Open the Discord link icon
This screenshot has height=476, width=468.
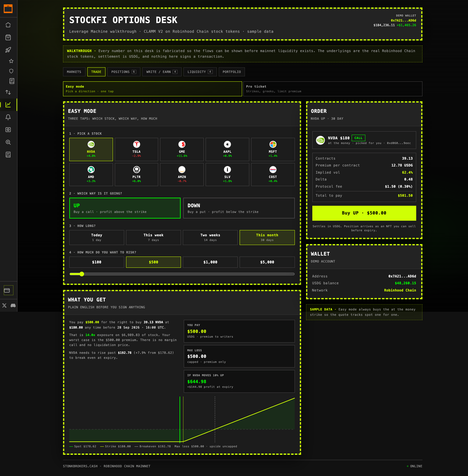pyautogui.click(x=13, y=305)
